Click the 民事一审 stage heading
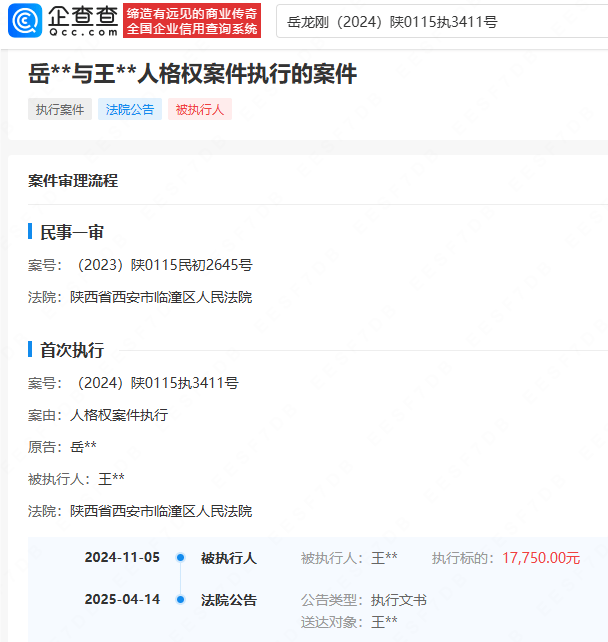Screen dimensions: 608x642 click(x=72, y=232)
